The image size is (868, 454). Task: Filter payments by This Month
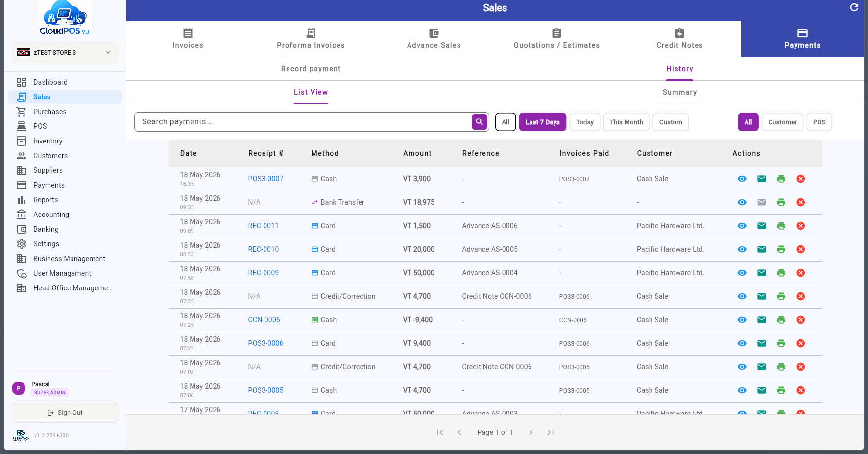point(626,122)
